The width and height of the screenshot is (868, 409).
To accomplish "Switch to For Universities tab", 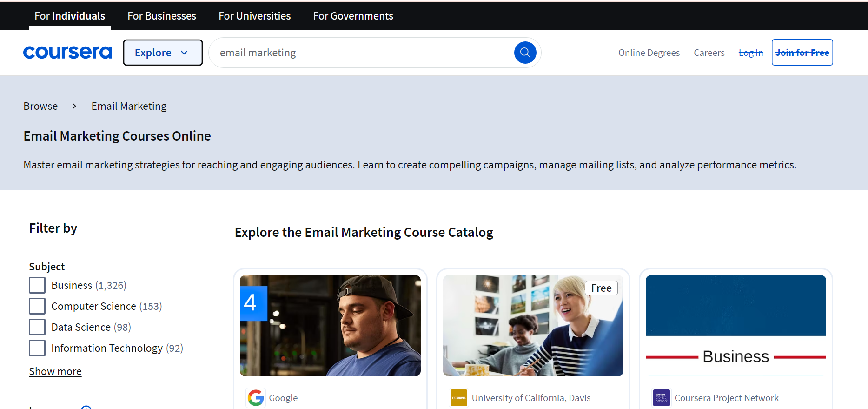I will coord(255,16).
